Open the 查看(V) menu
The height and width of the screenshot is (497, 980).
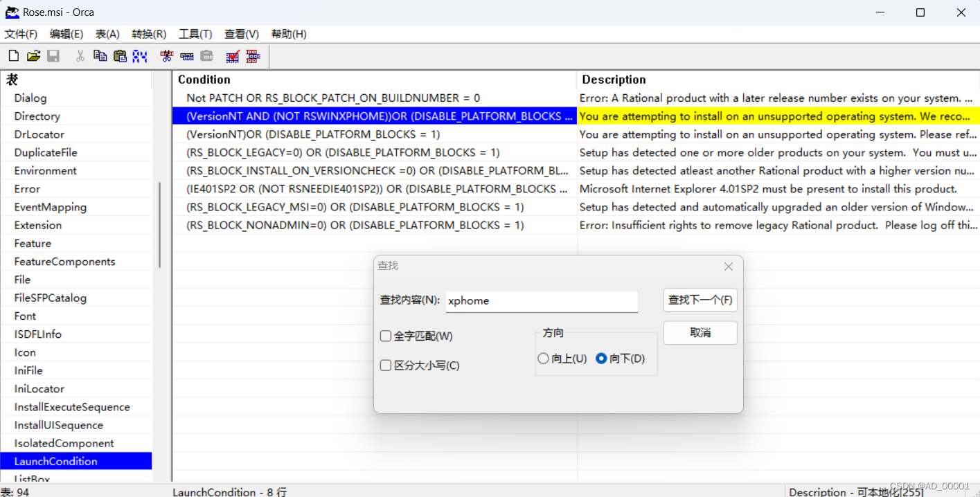(x=242, y=34)
